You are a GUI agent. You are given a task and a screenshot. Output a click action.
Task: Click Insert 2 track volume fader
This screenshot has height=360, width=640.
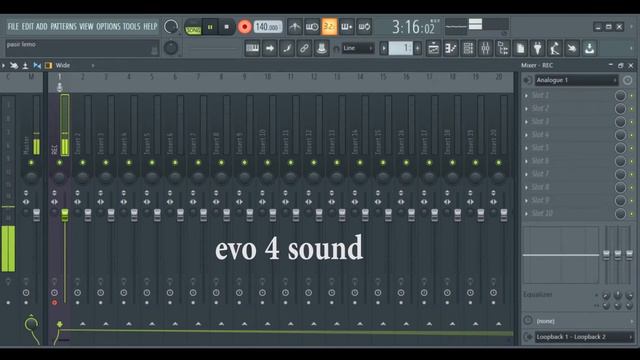click(x=88, y=215)
